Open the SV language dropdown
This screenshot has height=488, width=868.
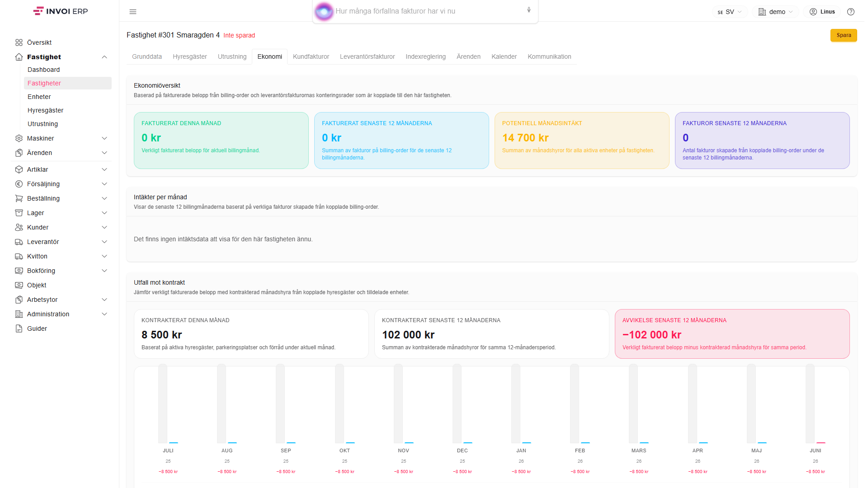coord(729,12)
